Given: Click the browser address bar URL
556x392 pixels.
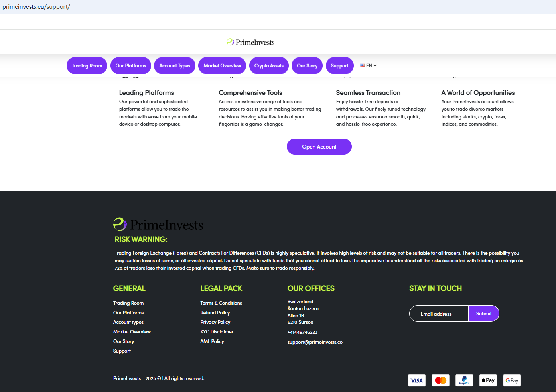Looking at the screenshot, I should pyautogui.click(x=36, y=7).
